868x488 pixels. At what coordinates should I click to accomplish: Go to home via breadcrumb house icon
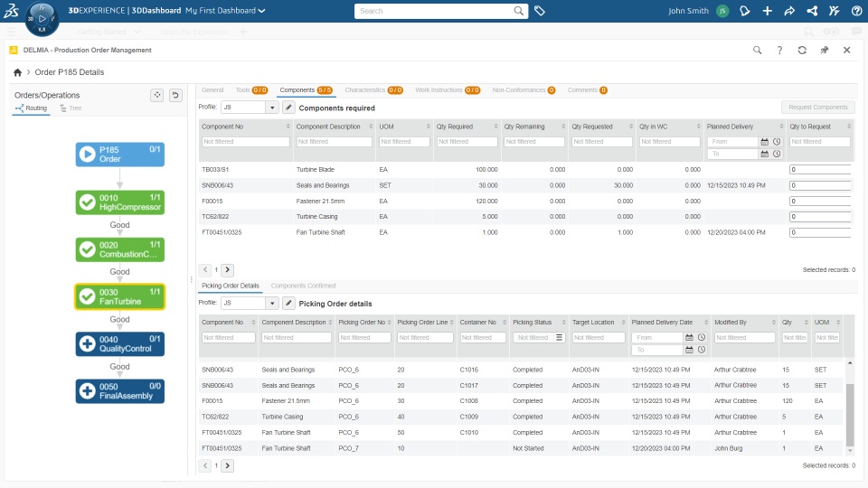[x=17, y=72]
